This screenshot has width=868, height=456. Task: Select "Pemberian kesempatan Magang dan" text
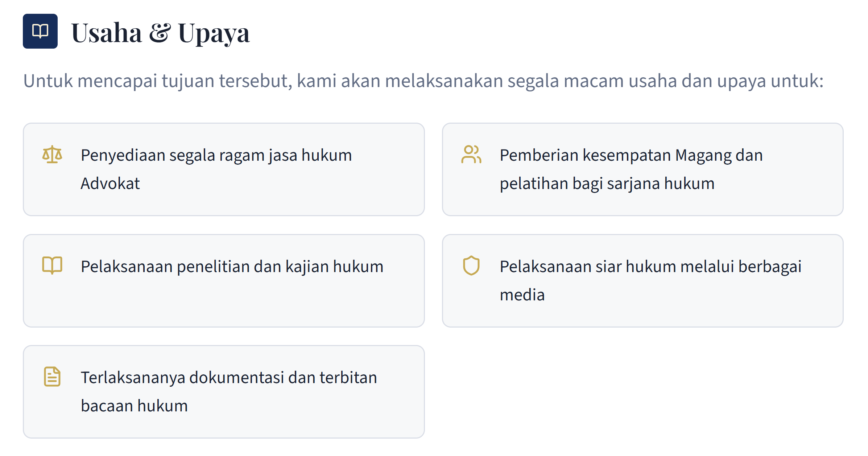click(631, 155)
